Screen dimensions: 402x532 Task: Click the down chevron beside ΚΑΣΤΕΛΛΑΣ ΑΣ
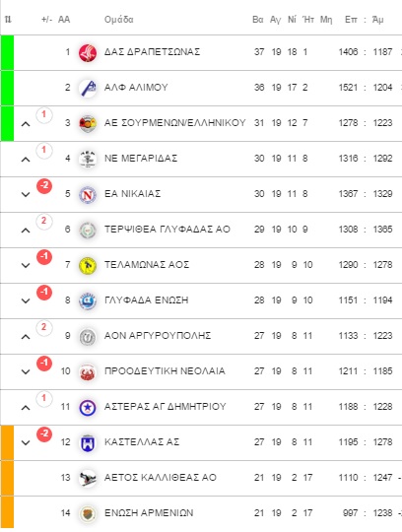26,442
